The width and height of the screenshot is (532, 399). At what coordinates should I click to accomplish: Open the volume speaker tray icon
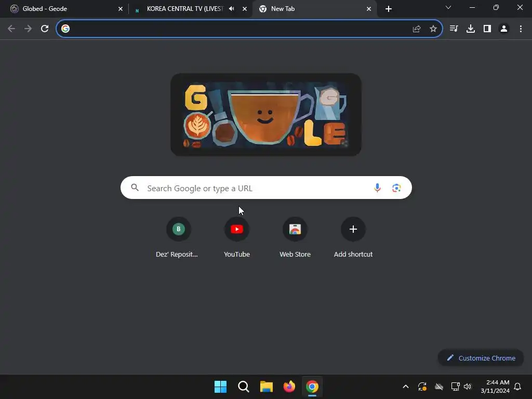468,387
